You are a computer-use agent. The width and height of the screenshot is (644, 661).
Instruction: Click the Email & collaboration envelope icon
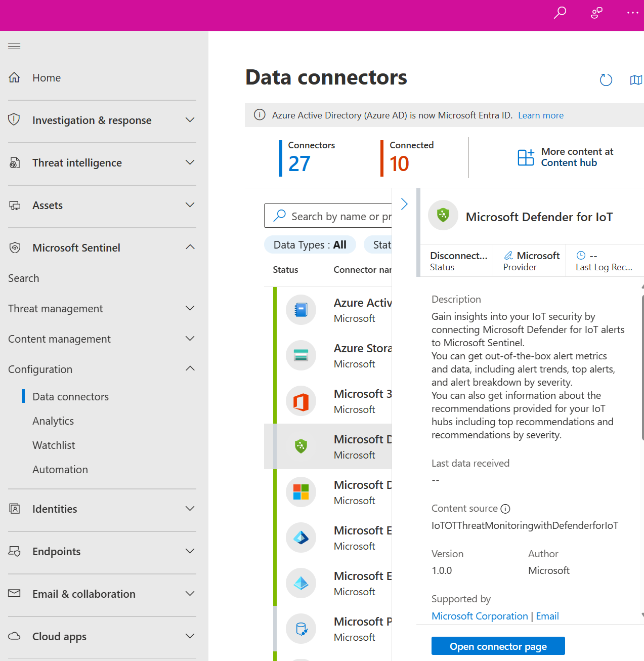(15, 593)
